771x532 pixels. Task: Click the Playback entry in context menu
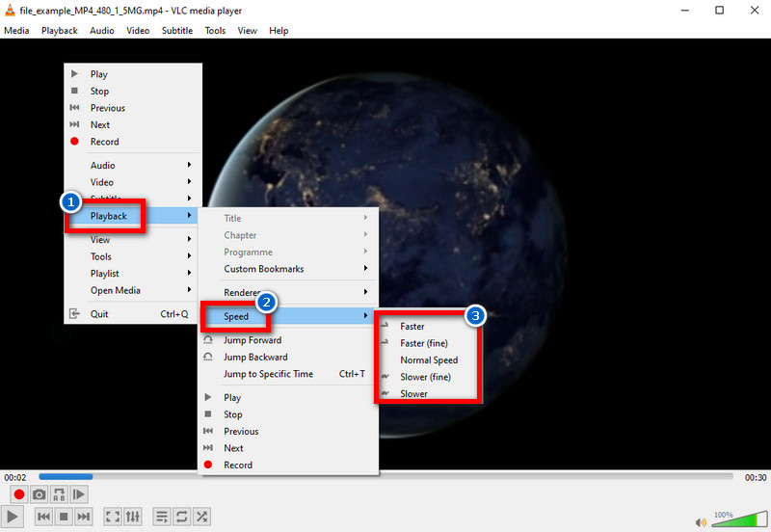pos(131,216)
